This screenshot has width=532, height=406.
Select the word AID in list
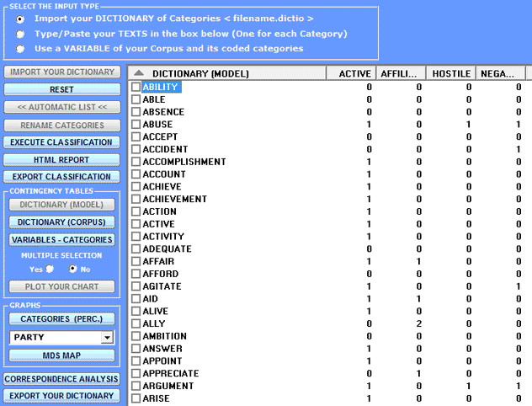tap(151, 299)
